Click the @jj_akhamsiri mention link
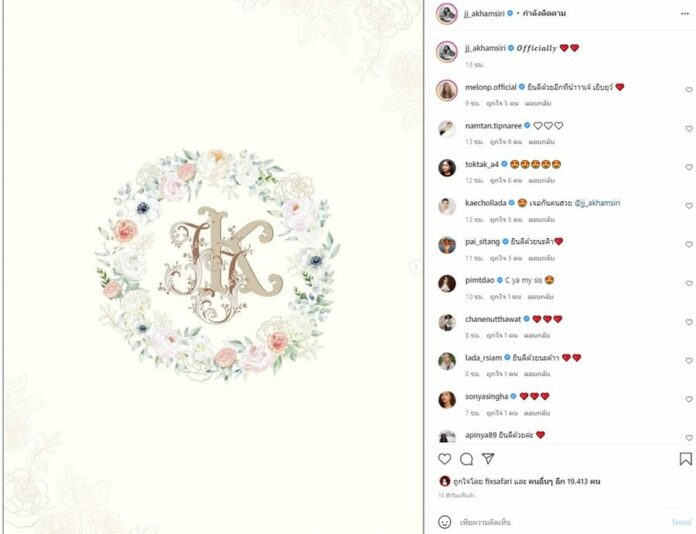Viewport: 696px width, 534px height. coord(597,203)
